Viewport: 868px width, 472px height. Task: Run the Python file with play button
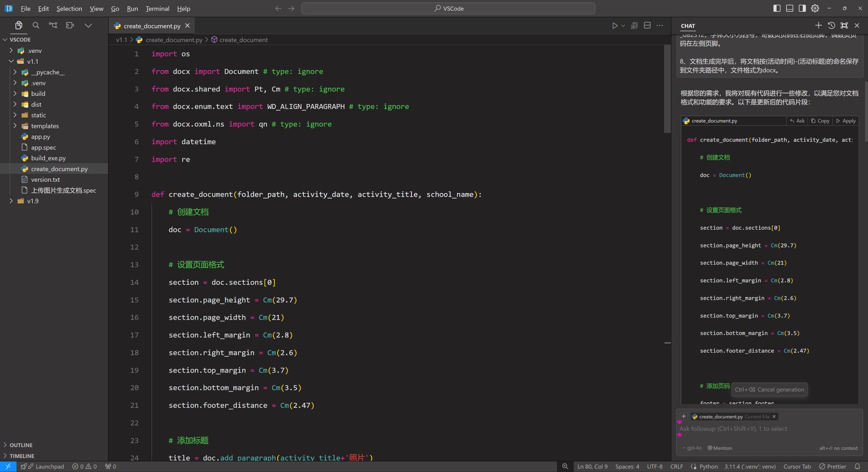(614, 26)
